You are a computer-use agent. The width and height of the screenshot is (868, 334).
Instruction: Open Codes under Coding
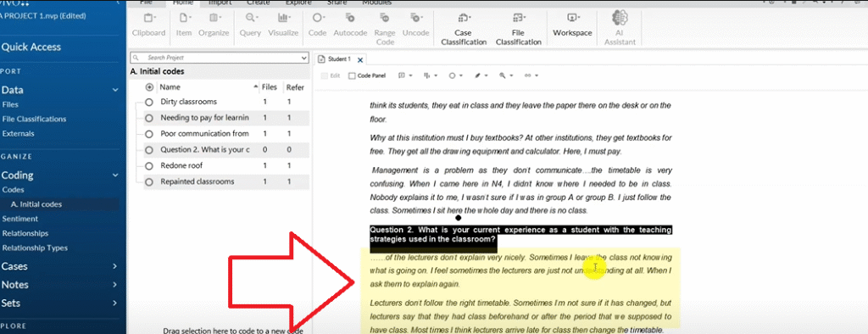tap(14, 190)
